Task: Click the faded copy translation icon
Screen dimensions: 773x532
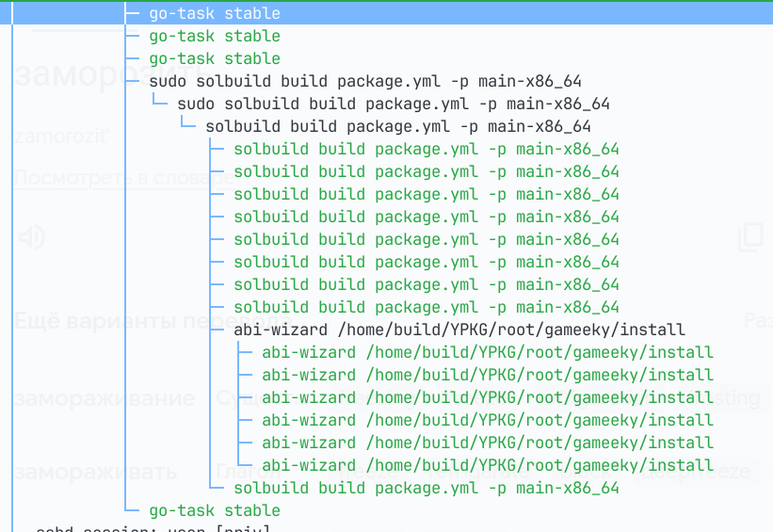Action: click(x=749, y=237)
